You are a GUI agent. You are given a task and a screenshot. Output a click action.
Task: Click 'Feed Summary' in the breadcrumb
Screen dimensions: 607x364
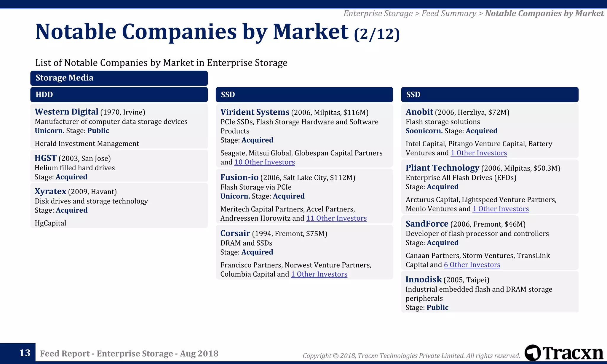click(x=449, y=14)
